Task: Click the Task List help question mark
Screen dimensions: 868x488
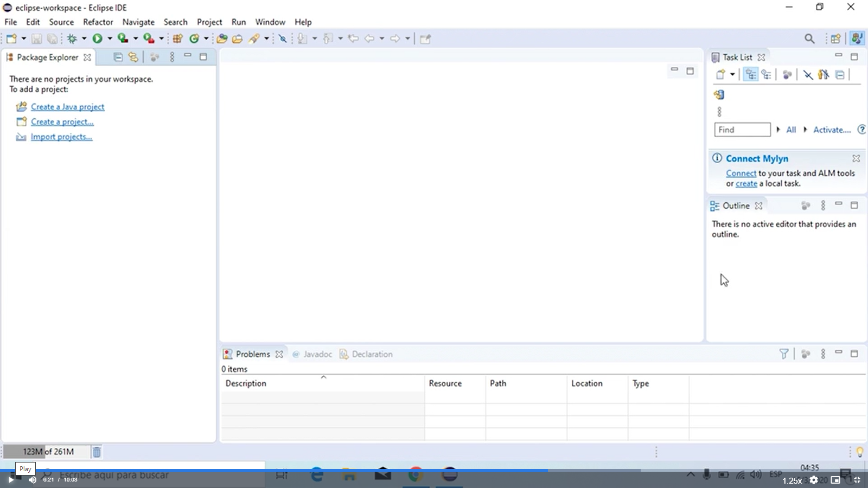Action: tap(861, 130)
